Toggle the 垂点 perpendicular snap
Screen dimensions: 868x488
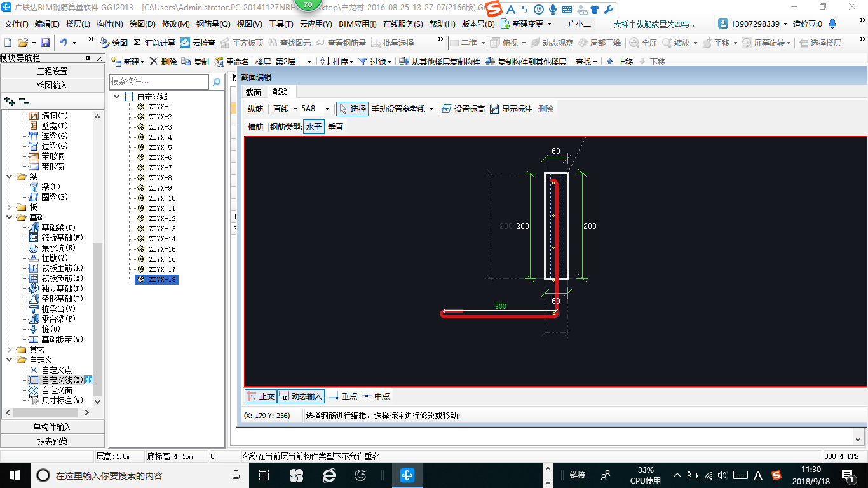(343, 396)
